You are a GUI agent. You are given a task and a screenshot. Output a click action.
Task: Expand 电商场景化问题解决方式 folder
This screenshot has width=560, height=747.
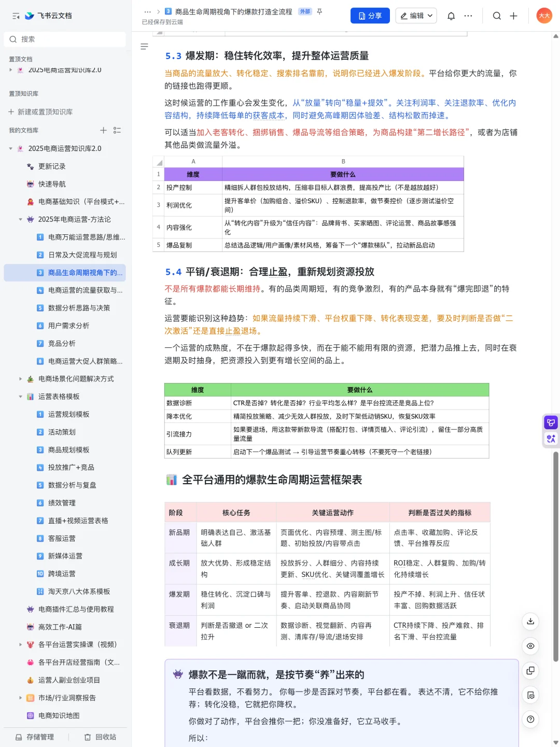point(21,379)
